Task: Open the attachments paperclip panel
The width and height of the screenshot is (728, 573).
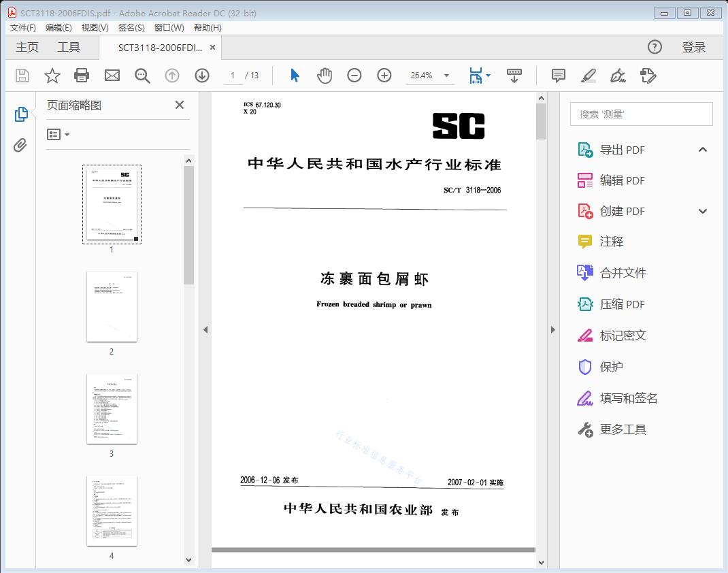Action: [x=20, y=145]
